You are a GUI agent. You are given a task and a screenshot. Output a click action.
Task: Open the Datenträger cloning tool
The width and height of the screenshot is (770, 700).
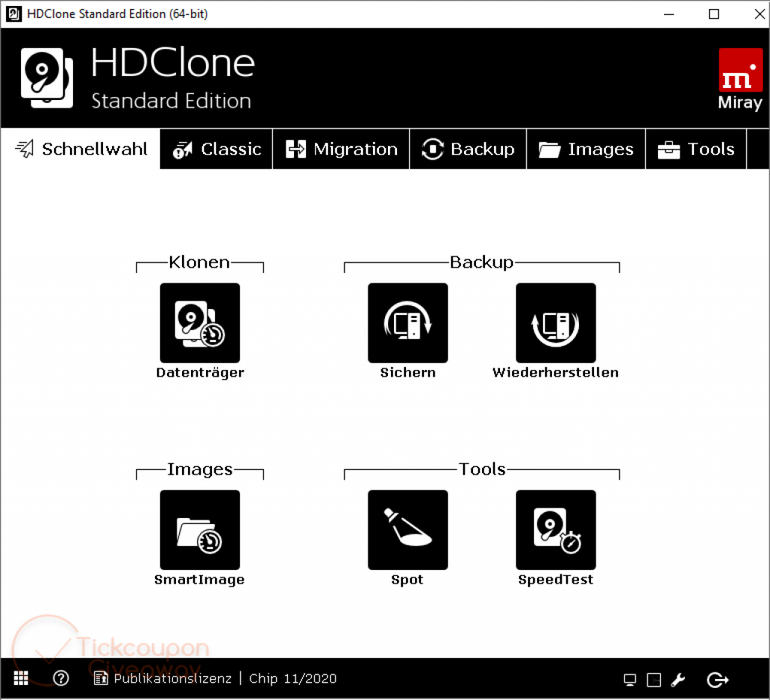click(200, 323)
